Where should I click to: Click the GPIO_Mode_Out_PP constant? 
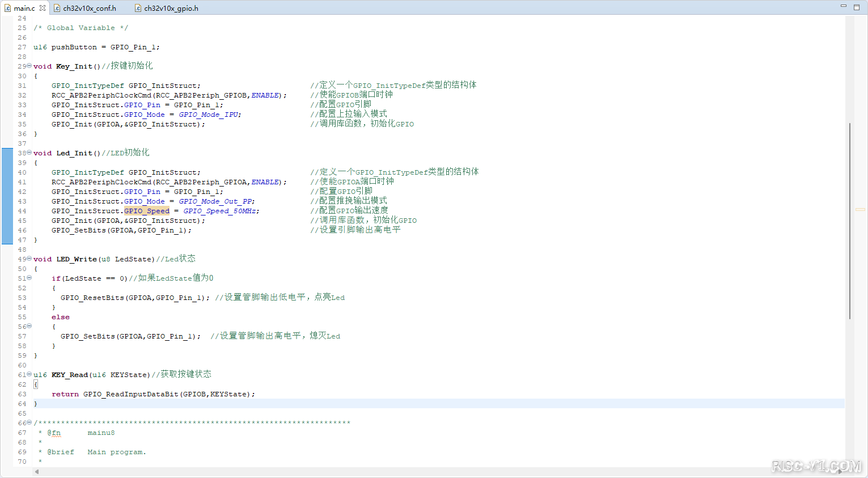(215, 201)
